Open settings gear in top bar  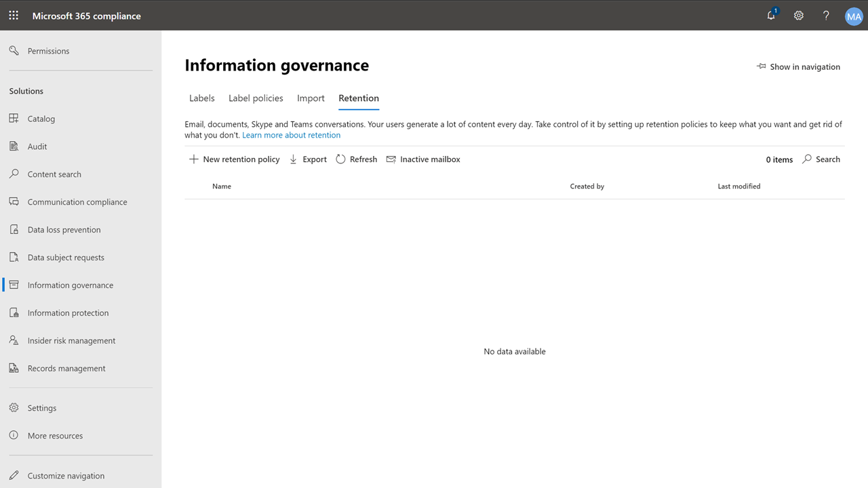point(799,15)
